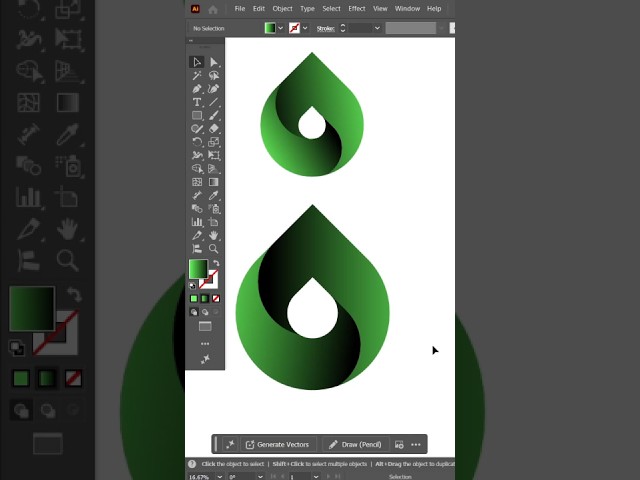Click the Draw (Pencil) button

(x=355, y=444)
